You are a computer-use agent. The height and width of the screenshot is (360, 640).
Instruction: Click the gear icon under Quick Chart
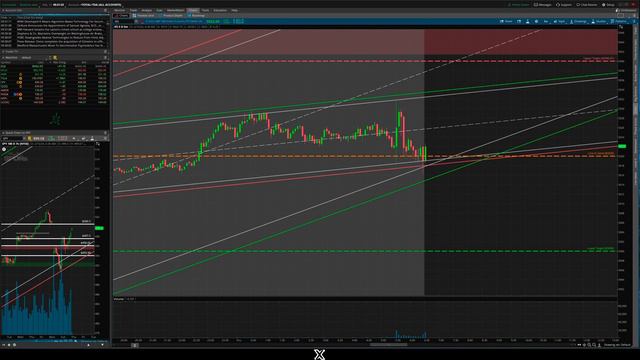point(14,345)
